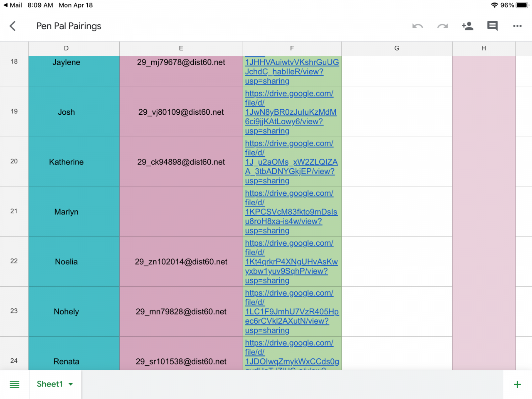Open Josh's Google Drive link
The image size is (532, 399).
[x=290, y=112]
